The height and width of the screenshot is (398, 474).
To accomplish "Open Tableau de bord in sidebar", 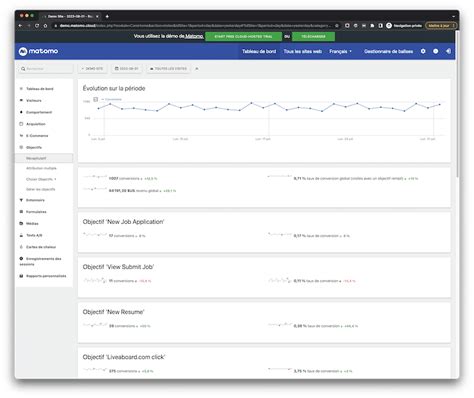I will pos(40,89).
